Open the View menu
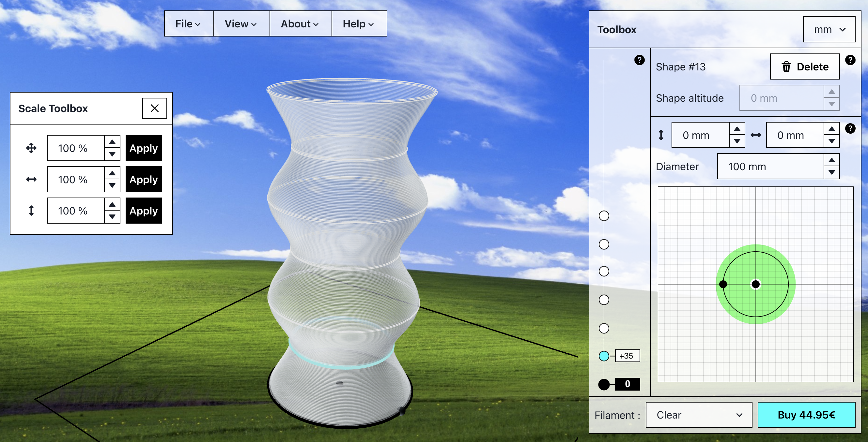Image resolution: width=868 pixels, height=442 pixels. 241,24
